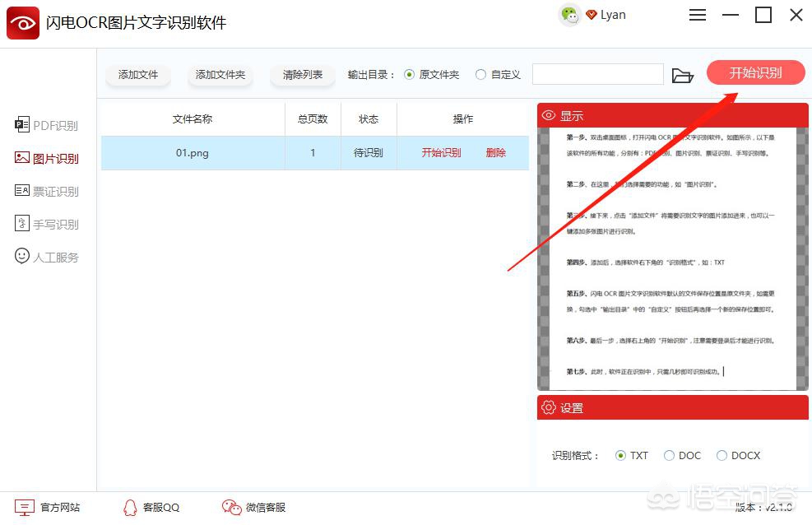The height and width of the screenshot is (525, 812).
Task: Click the Lyan user avatar
Action: (x=570, y=15)
